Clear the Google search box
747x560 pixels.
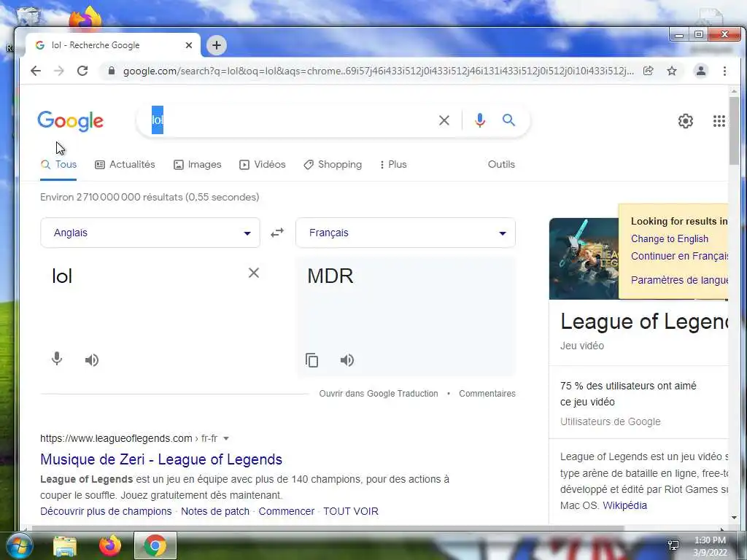coord(444,120)
